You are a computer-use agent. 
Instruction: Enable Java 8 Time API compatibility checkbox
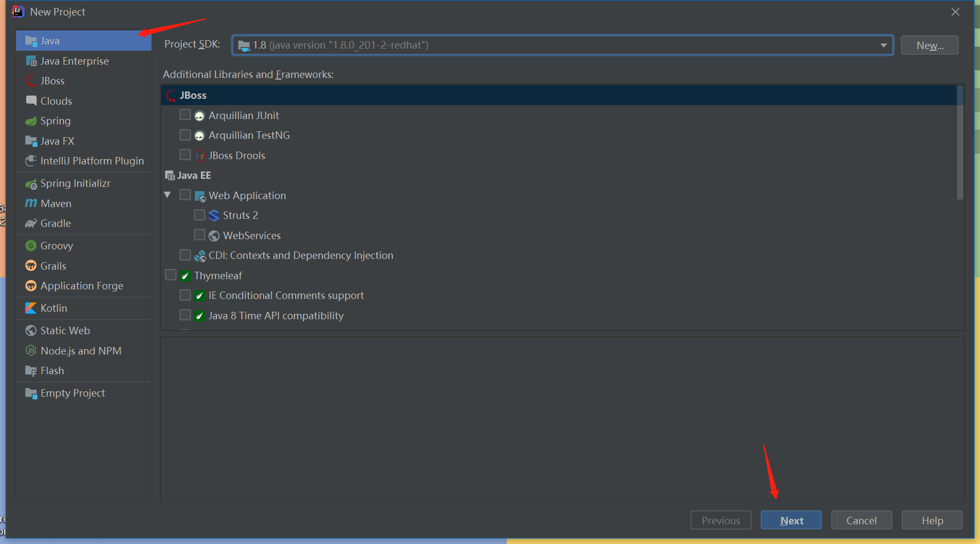(185, 315)
